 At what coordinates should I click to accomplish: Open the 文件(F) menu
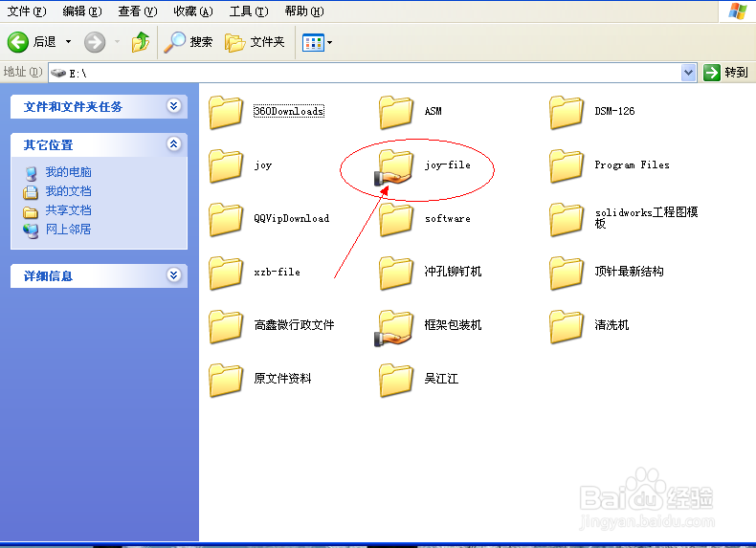(27, 11)
